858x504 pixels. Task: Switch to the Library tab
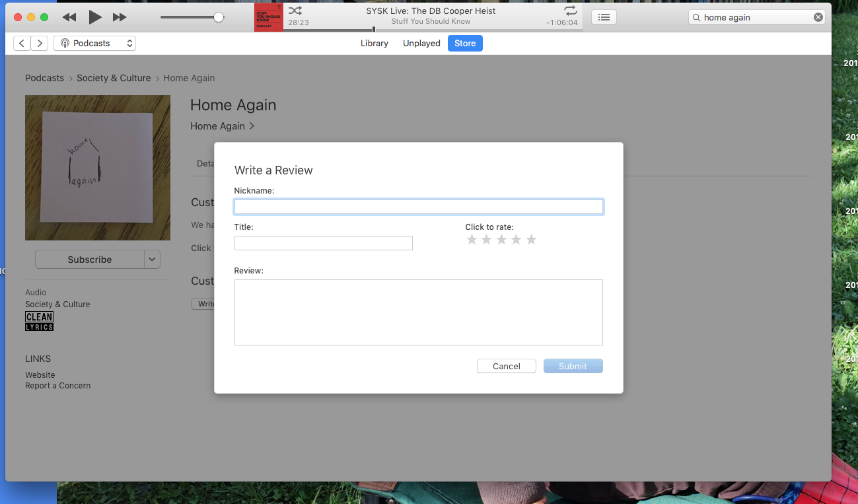pyautogui.click(x=375, y=43)
